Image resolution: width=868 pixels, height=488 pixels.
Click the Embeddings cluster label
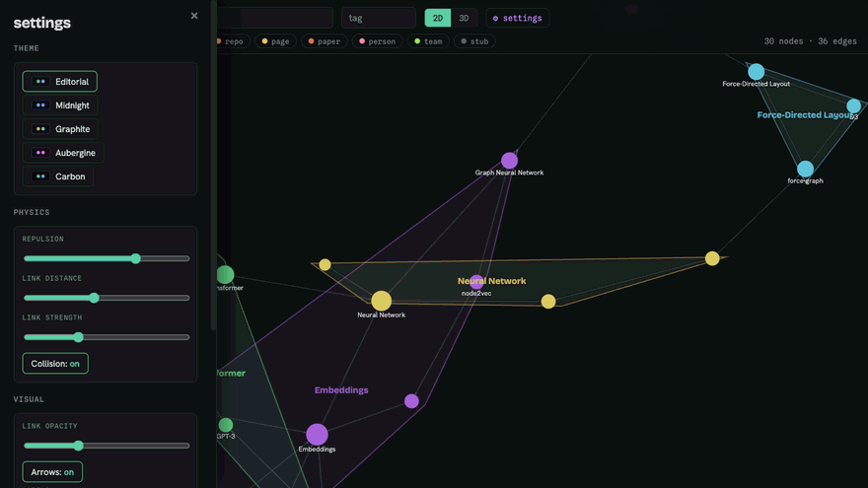341,390
